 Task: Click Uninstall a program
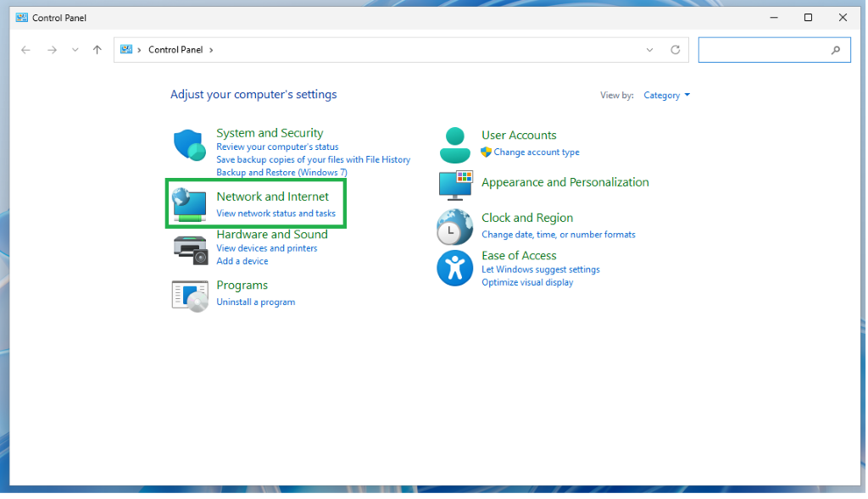coord(256,302)
